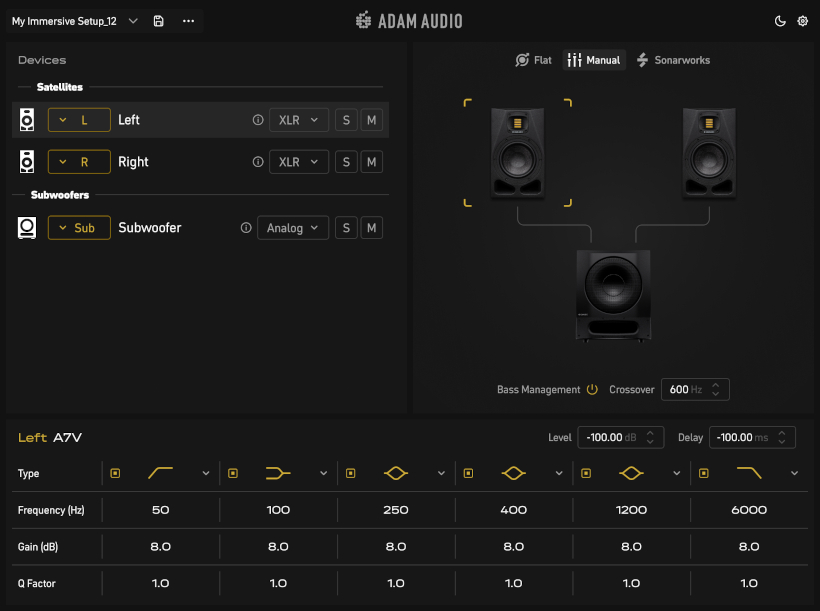The width and height of the screenshot is (820, 611).
Task: Click the low-cut filter shape icon at 50 Hz
Action: [x=160, y=473]
